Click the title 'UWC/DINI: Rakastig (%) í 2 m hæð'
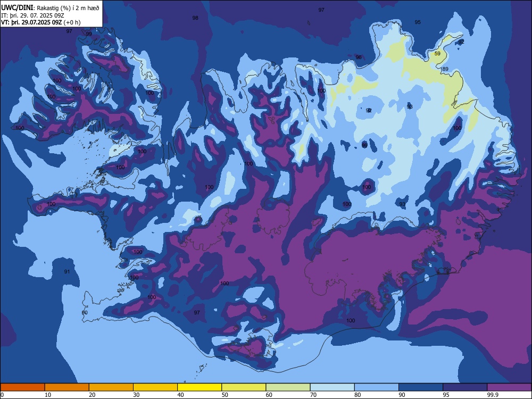532x399 pixels. pos(50,8)
